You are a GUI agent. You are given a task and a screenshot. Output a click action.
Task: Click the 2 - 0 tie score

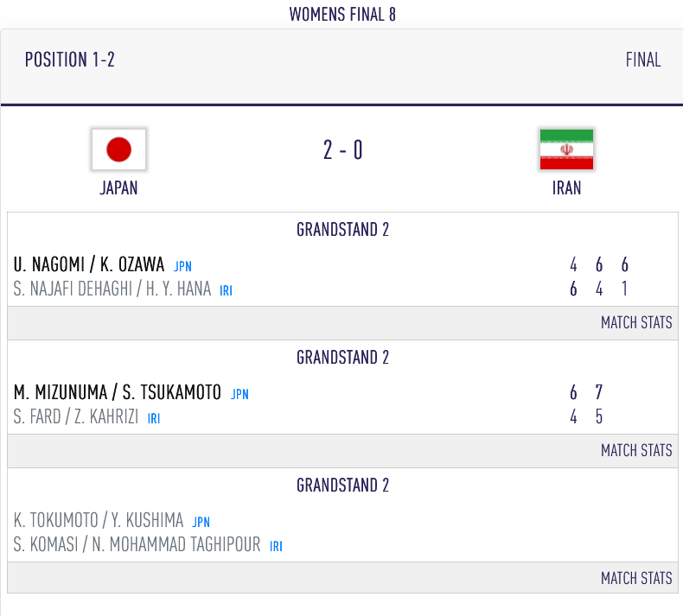coord(342,150)
